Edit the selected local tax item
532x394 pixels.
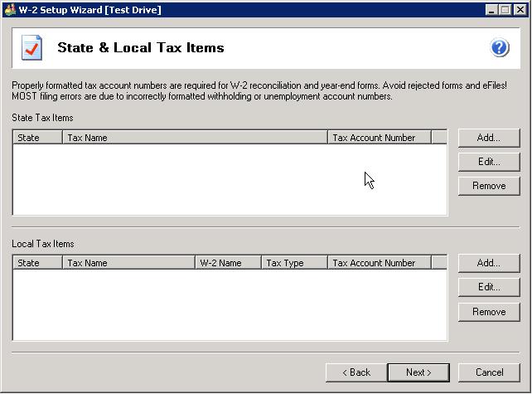[489, 287]
